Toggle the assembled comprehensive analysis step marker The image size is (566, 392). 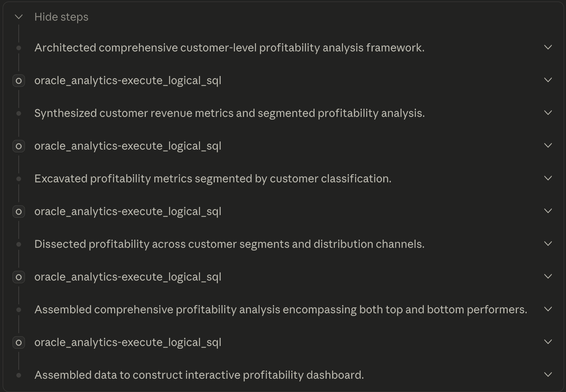(x=18, y=309)
